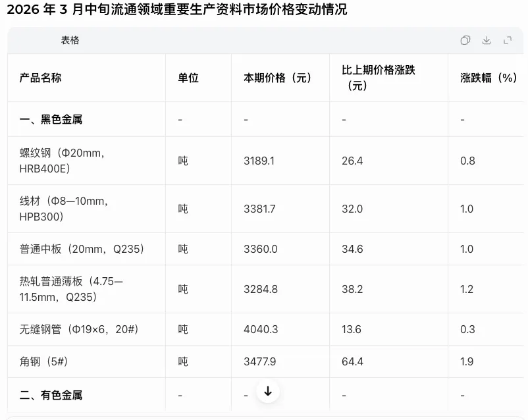
Task: Click 吨 unit in 螺纹钢 row
Action: pos(183,161)
